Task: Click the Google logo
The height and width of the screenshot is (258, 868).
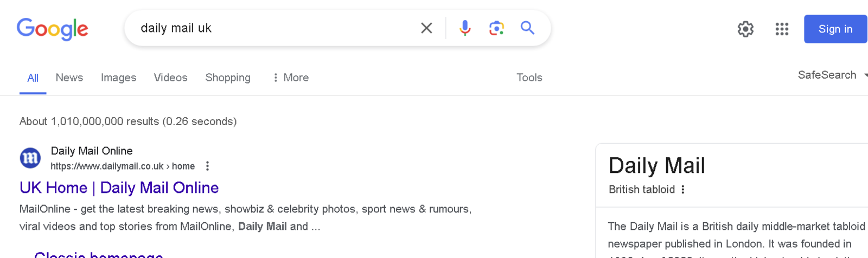Action: [52, 29]
